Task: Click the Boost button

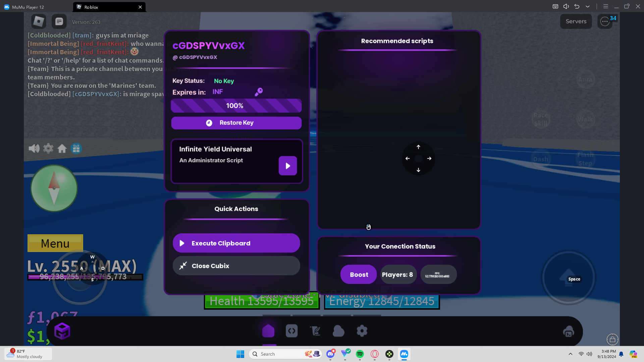Action: click(359, 275)
